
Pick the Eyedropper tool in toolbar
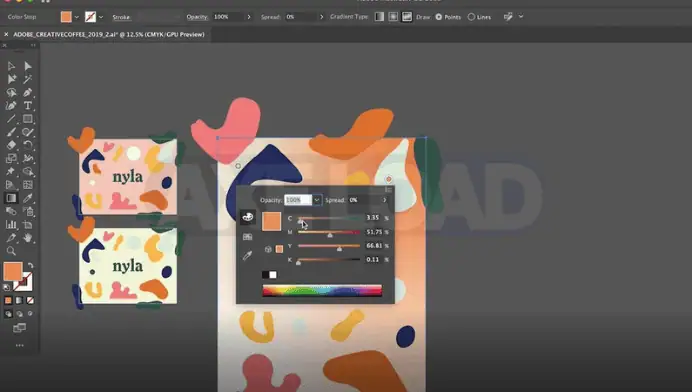click(x=28, y=198)
